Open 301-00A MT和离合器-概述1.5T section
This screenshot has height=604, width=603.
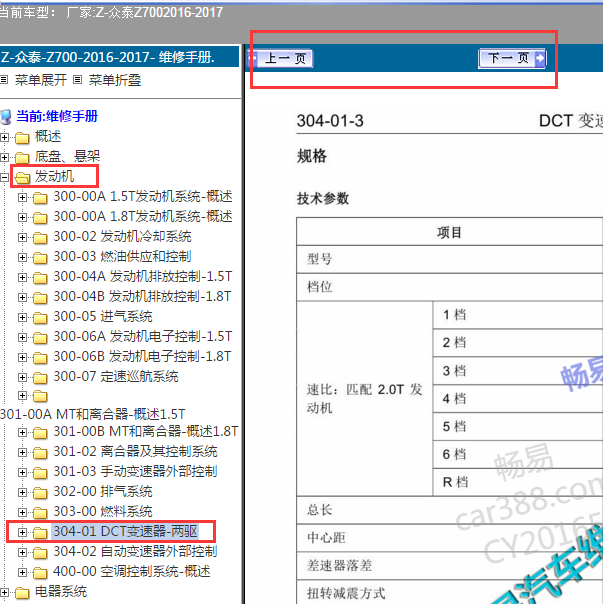tap(93, 414)
